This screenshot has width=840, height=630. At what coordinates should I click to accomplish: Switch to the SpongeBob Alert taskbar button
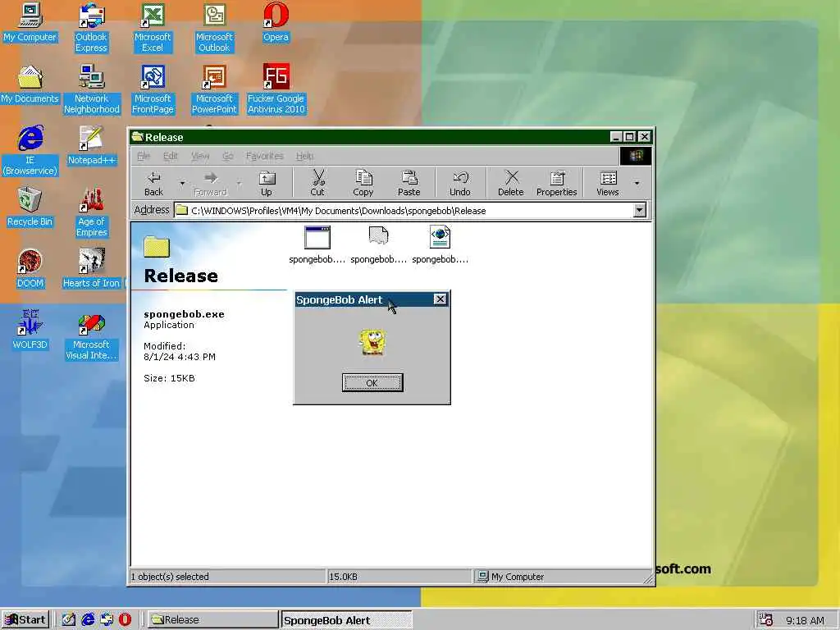click(x=347, y=620)
